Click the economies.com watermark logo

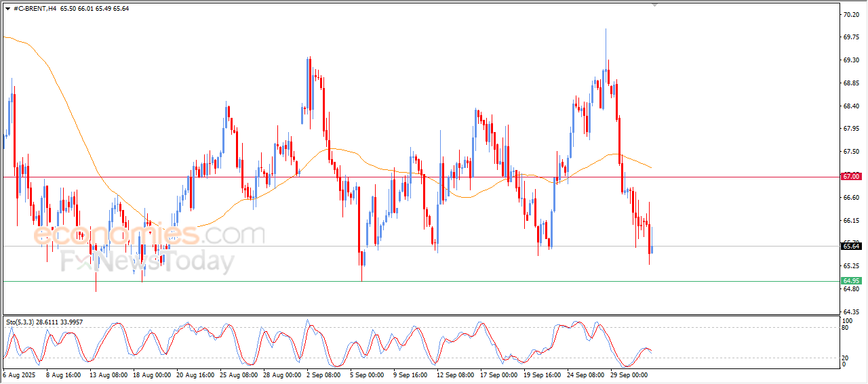[x=149, y=235]
